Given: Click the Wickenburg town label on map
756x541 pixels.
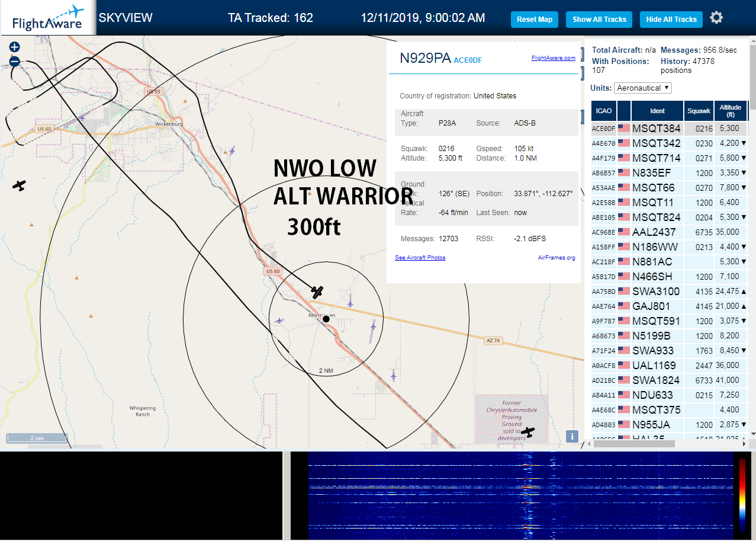Looking at the screenshot, I should coord(168,124).
